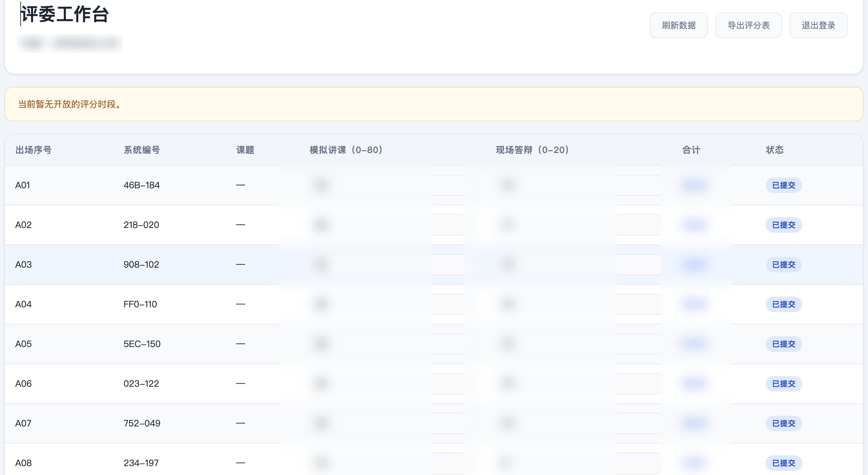Select row A06 sequence cell
The width and height of the screenshot is (868, 475).
23,384
